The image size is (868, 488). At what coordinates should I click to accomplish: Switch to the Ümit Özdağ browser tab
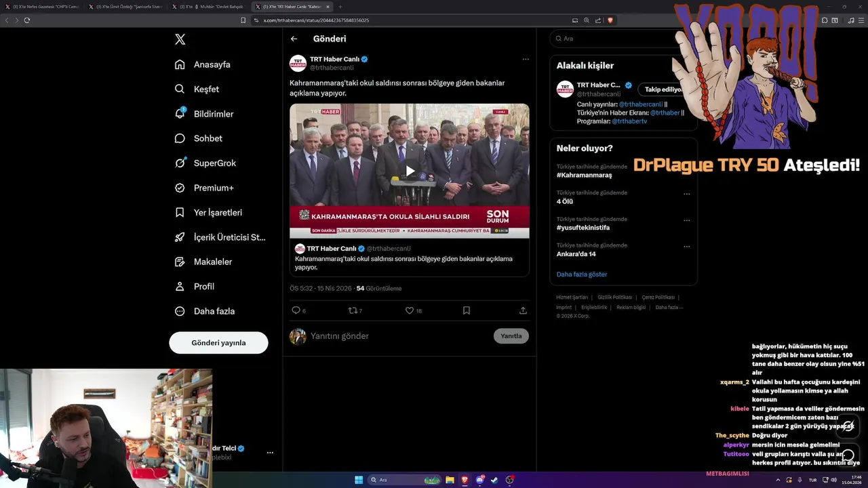[125, 7]
